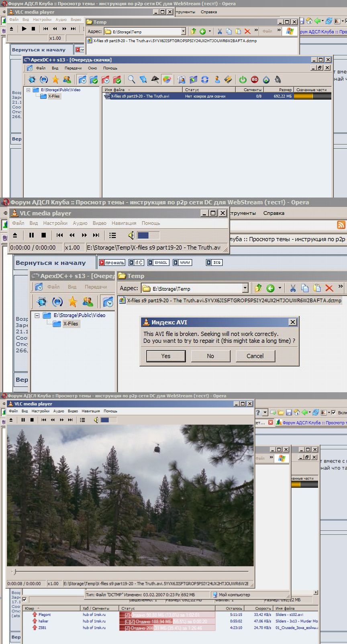The height and width of the screenshot is (644, 347).
Task: Open the ПРОФИЛЬ forum button
Action: point(112,263)
